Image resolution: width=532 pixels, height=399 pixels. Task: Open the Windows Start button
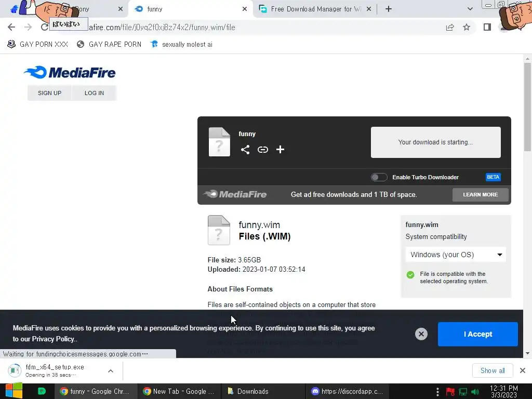coord(14,391)
